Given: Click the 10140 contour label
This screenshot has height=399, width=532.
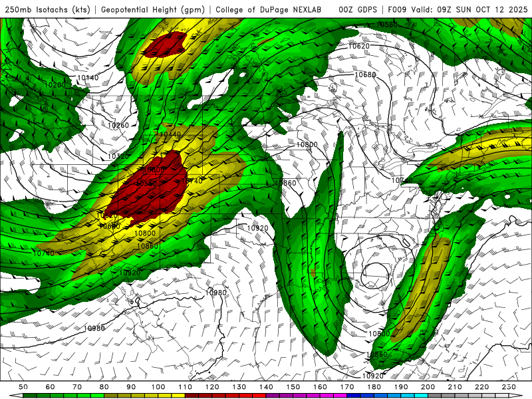Looking at the screenshot, I should [88, 78].
